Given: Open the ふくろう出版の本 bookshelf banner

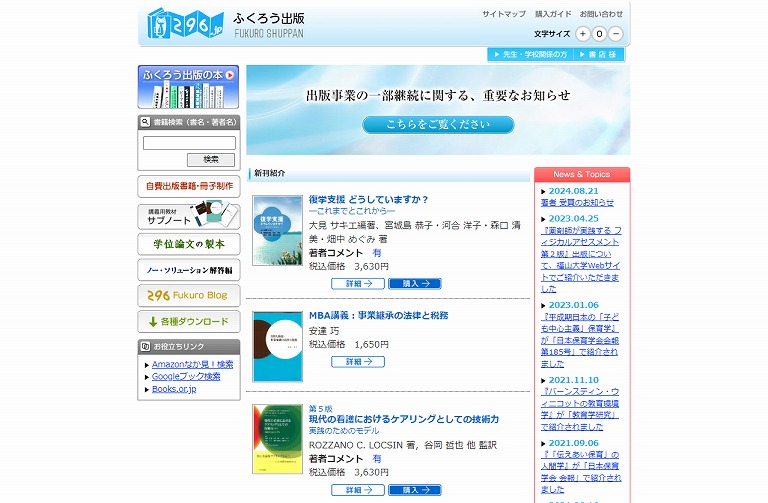Looking at the screenshot, I should 188,87.
